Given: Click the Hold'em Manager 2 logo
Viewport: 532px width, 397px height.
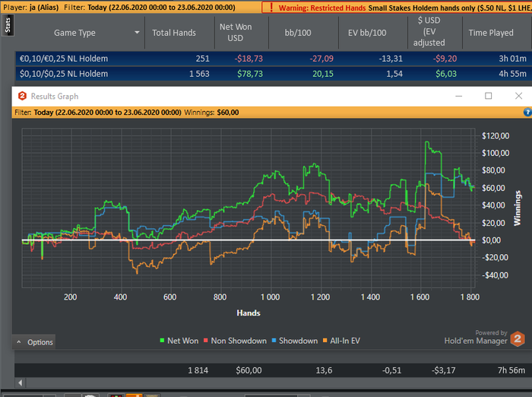Looking at the screenshot, I should pyautogui.click(x=518, y=338).
